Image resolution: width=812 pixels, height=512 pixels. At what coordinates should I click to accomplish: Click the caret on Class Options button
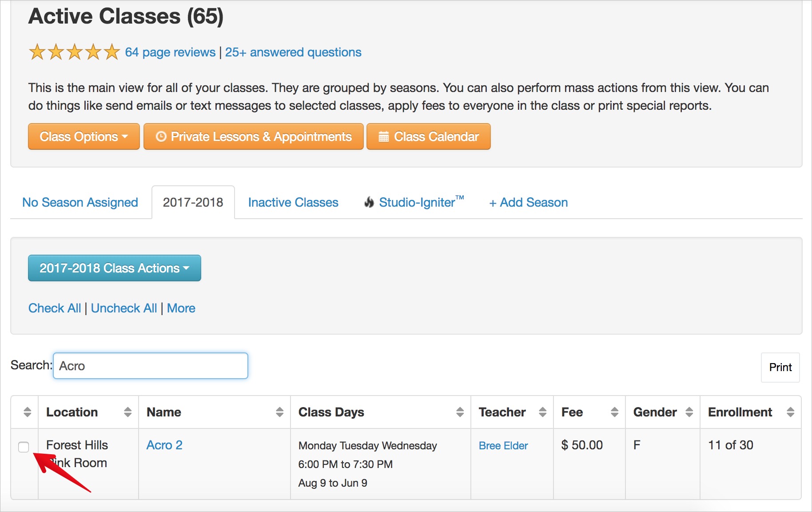(125, 136)
